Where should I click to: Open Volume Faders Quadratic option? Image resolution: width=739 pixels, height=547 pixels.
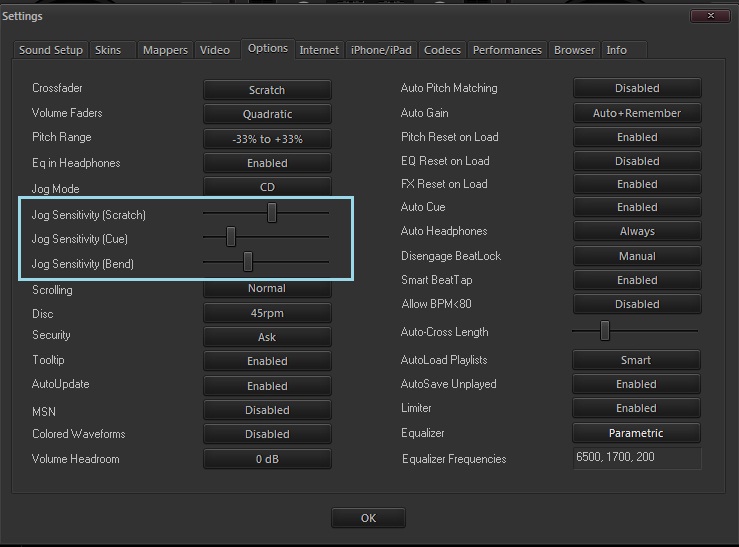pyautogui.click(x=267, y=114)
